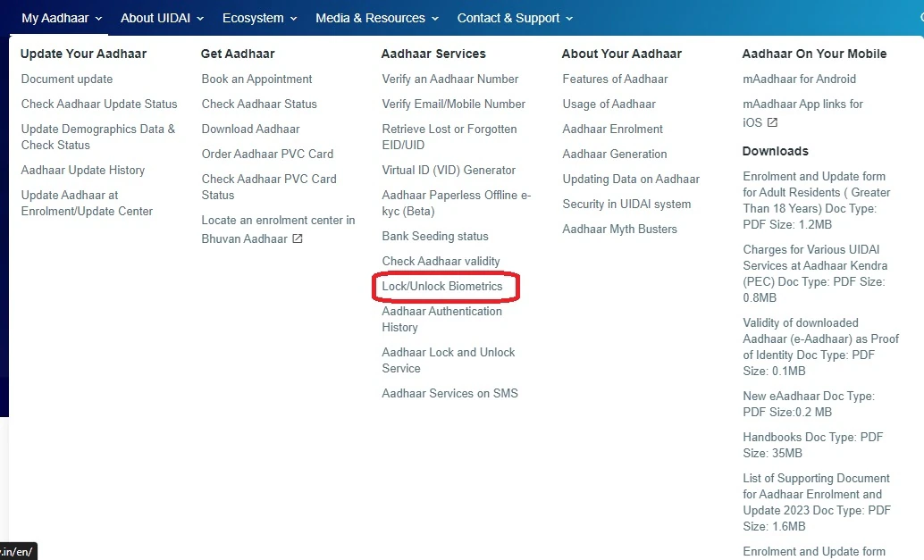Download Enrolment and Update form for Adult Residents
Viewport: 924px width, 560px height.
[x=817, y=200]
